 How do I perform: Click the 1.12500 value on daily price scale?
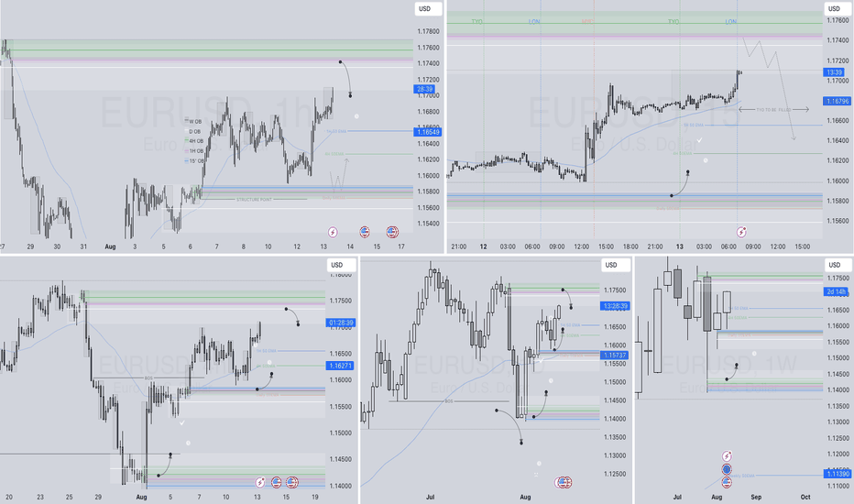[615, 474]
